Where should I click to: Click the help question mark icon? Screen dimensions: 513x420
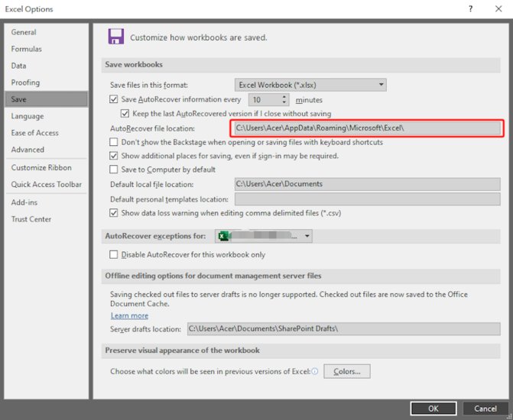470,9
